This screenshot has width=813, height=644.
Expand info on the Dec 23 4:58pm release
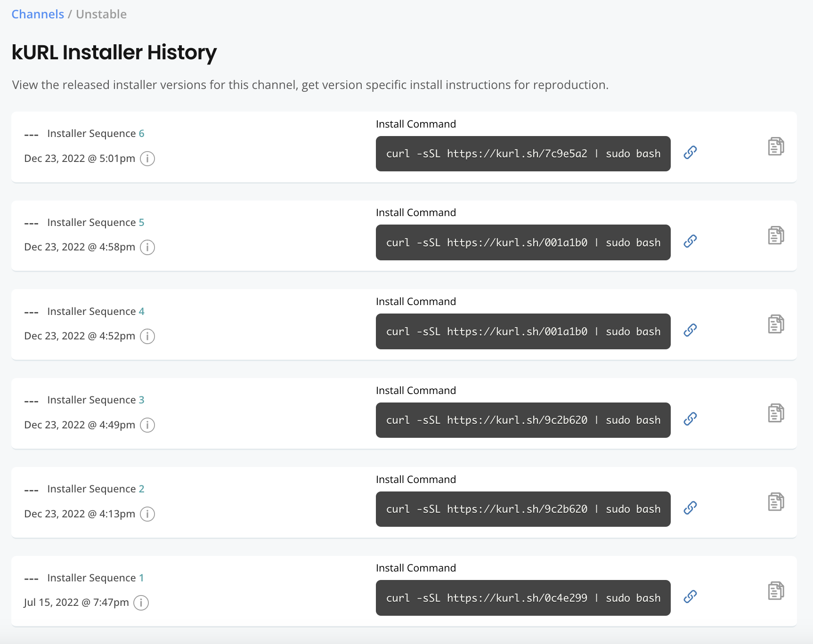pos(147,247)
